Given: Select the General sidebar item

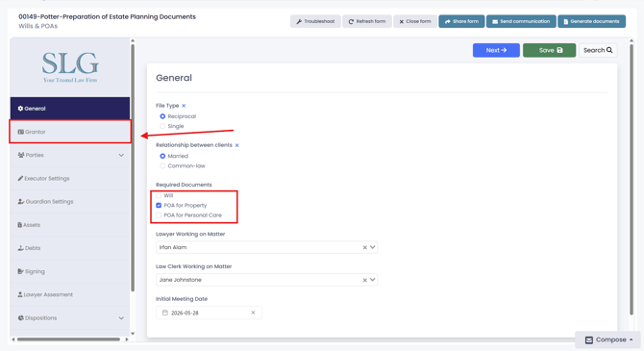Looking at the screenshot, I should [x=70, y=109].
